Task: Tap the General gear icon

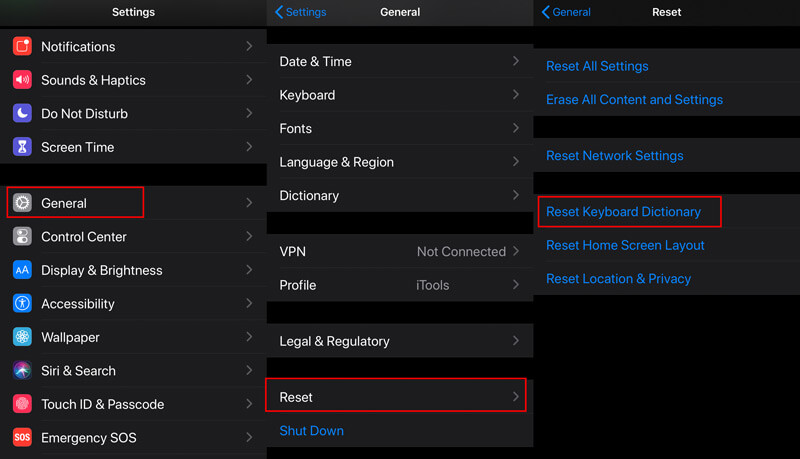Action: click(22, 203)
